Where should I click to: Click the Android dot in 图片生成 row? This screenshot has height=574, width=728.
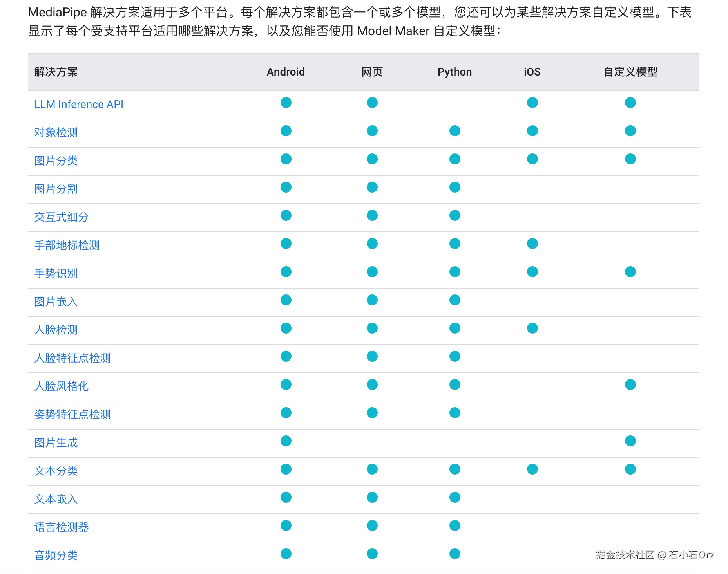[x=286, y=441]
